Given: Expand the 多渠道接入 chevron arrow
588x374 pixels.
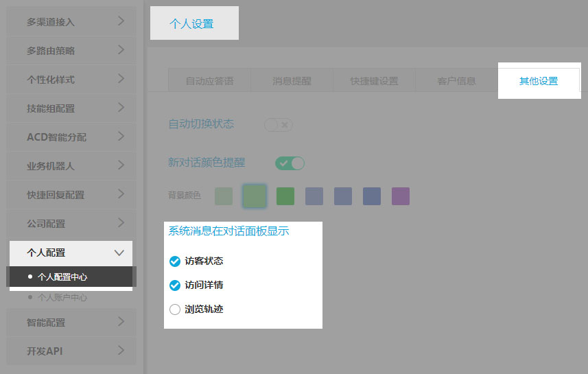Looking at the screenshot, I should coord(121,21).
